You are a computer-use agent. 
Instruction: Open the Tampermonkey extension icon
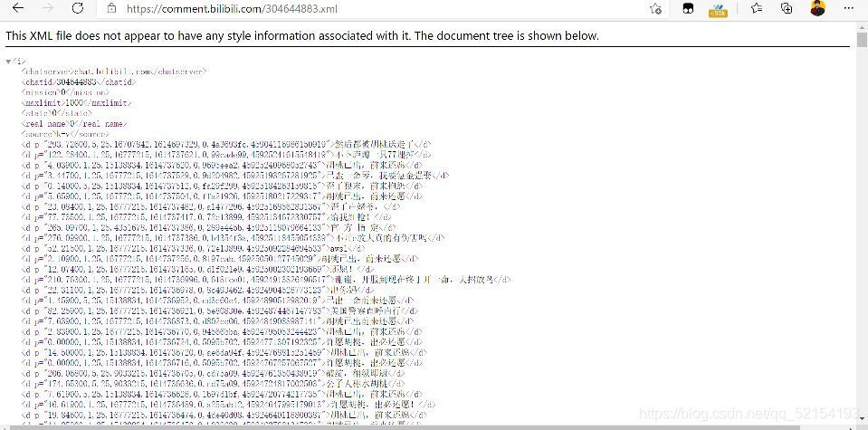(x=688, y=9)
